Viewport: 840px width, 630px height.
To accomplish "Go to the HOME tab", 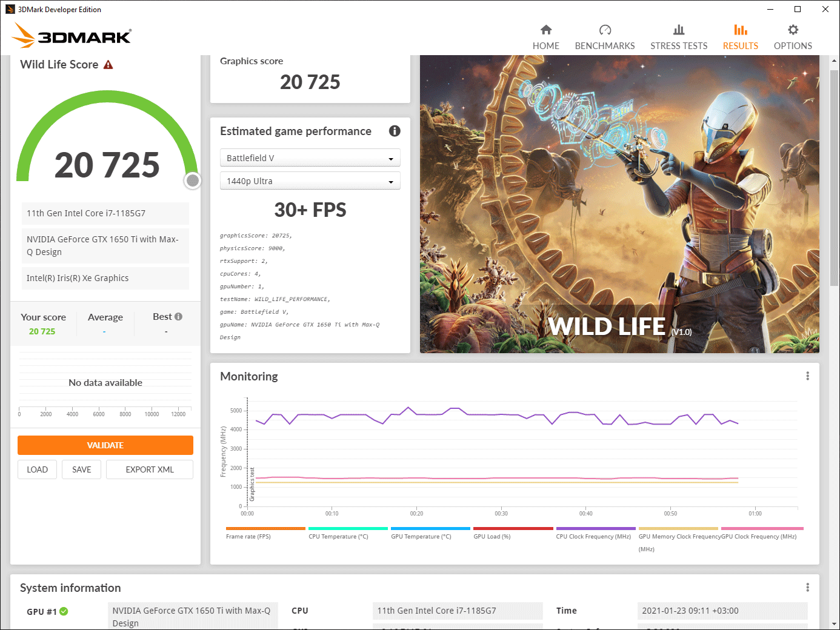I will (546, 38).
